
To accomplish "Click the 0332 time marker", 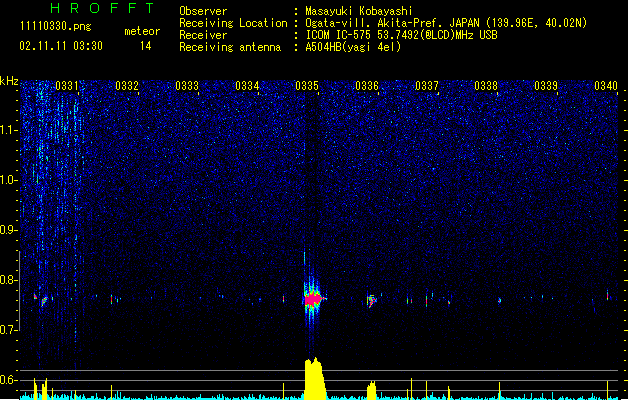I will 127,86.
